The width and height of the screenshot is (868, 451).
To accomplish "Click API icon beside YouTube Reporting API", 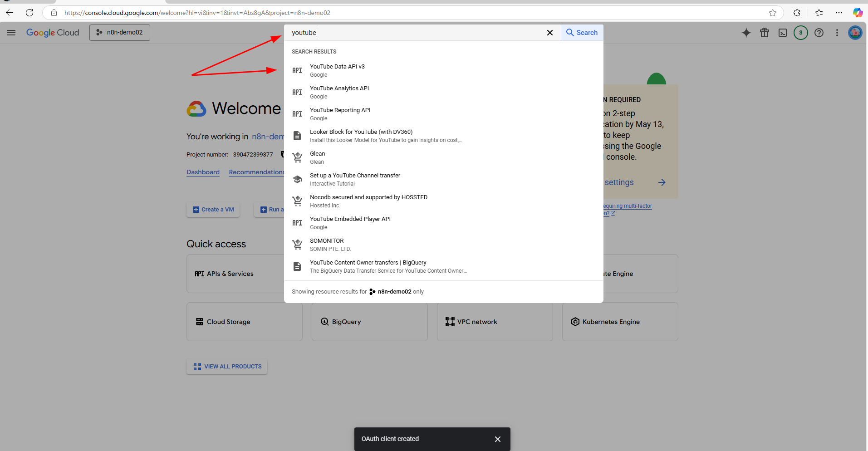I will (x=297, y=114).
